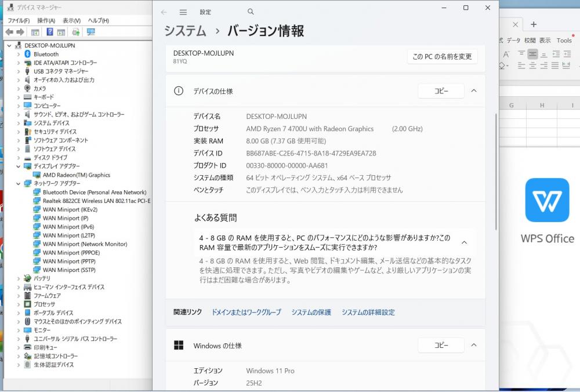Collapse the Windows の仕様 section chevron
The height and width of the screenshot is (392, 580).
click(474, 345)
